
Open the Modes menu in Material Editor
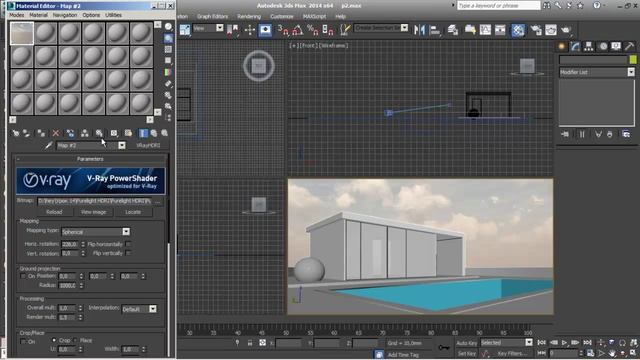16,15
